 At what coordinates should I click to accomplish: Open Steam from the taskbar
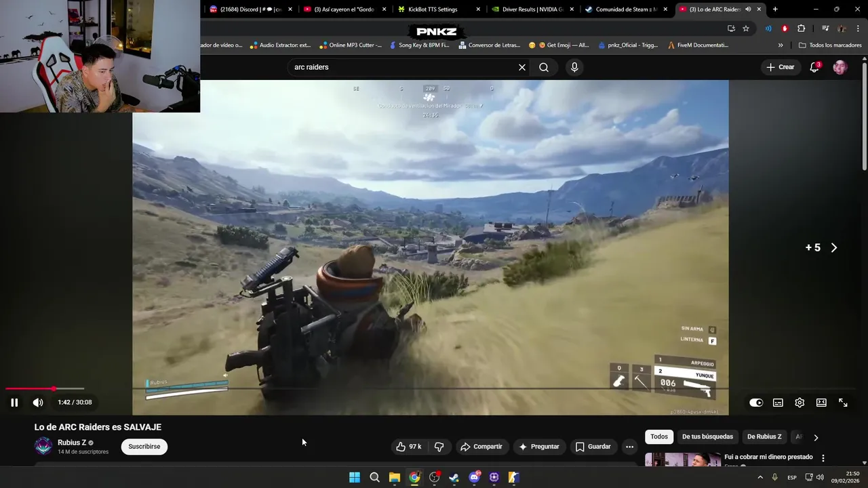point(454,477)
